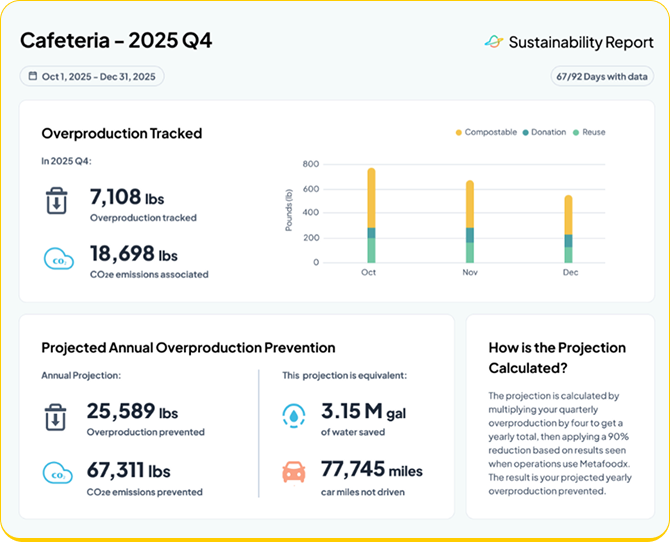
Task: Toggle the Reuse legend entry
Action: tap(589, 132)
